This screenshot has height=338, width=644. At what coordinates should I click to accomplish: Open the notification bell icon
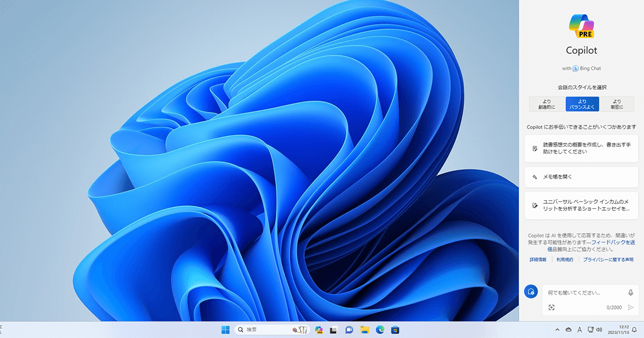(634, 329)
